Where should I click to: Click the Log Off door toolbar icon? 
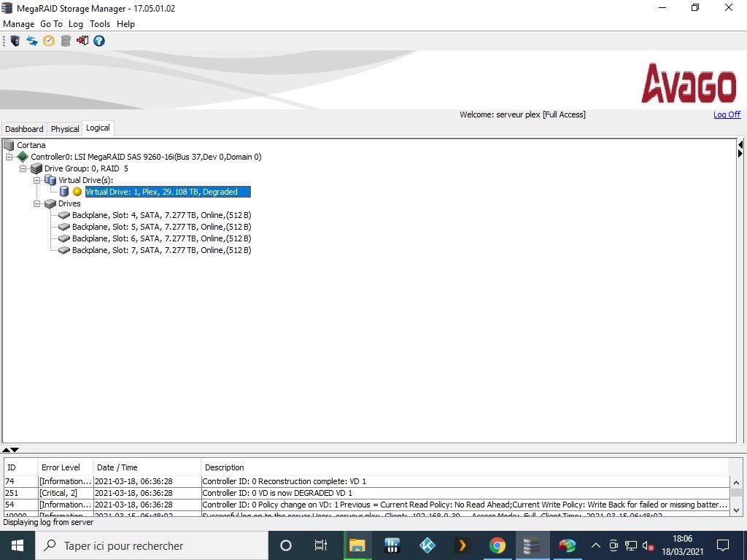[82, 41]
